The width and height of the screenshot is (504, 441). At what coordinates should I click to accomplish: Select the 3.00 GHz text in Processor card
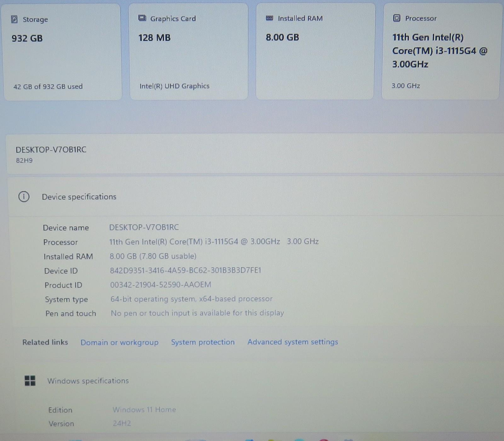pyautogui.click(x=406, y=86)
